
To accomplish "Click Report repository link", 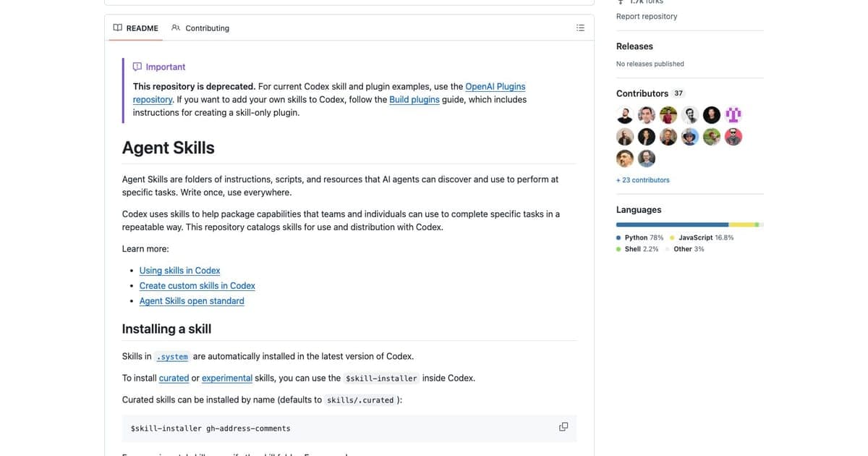I will click(x=647, y=17).
